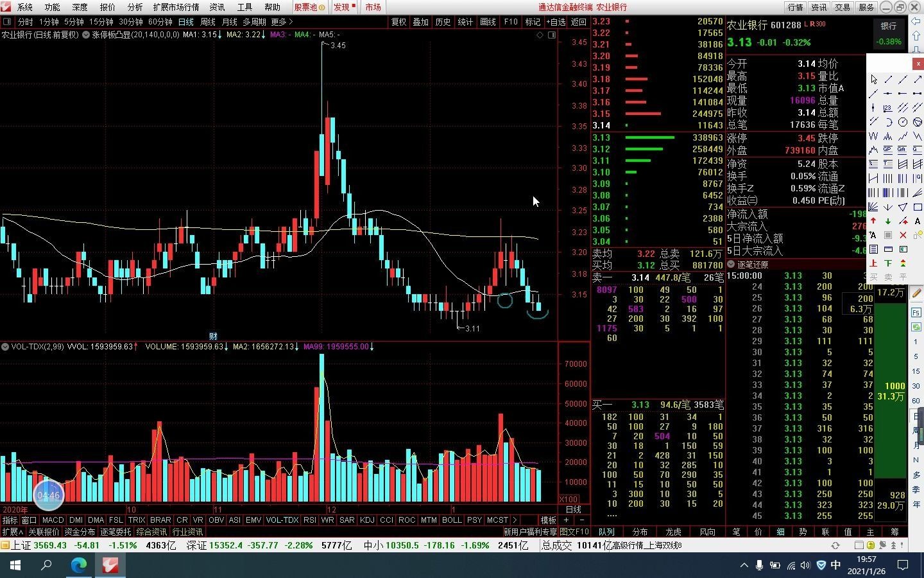Click the 龙虎 tab below the order book
924x578 pixels.
pyautogui.click(x=673, y=532)
